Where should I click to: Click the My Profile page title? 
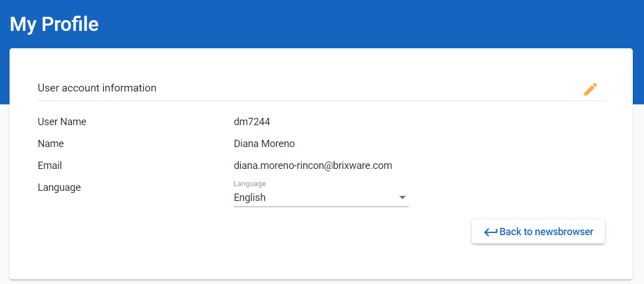(x=54, y=24)
